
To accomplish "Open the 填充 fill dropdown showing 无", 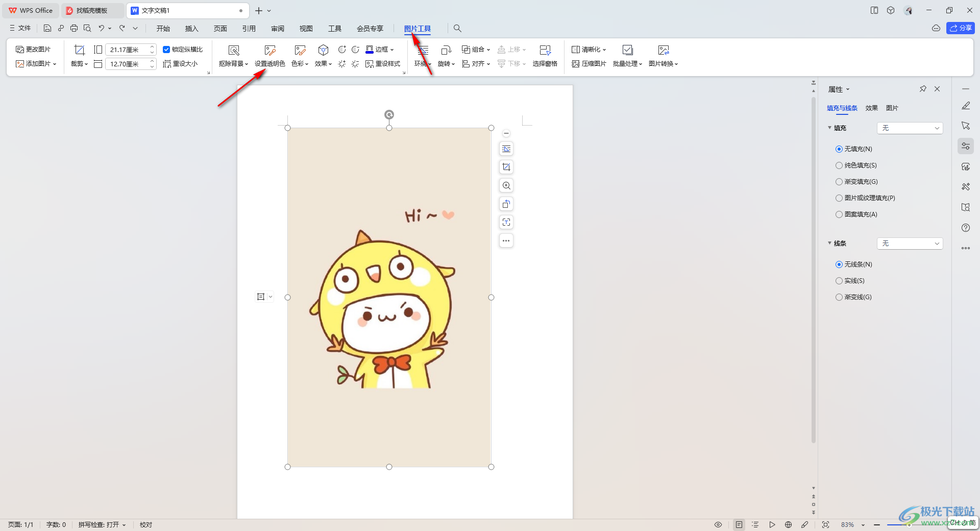I will tap(910, 128).
